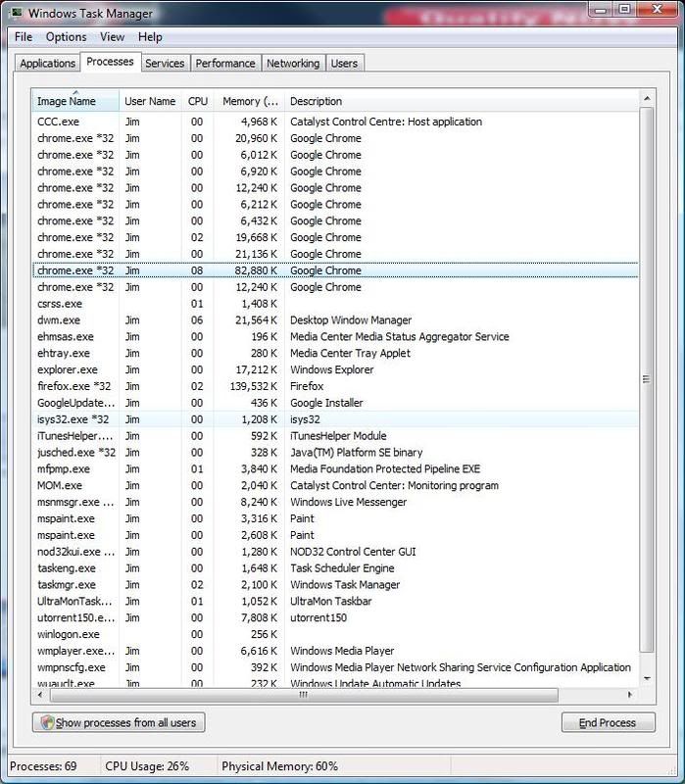Click the horizontal scrollbar left arrow
685x784 pixels.
[40, 695]
